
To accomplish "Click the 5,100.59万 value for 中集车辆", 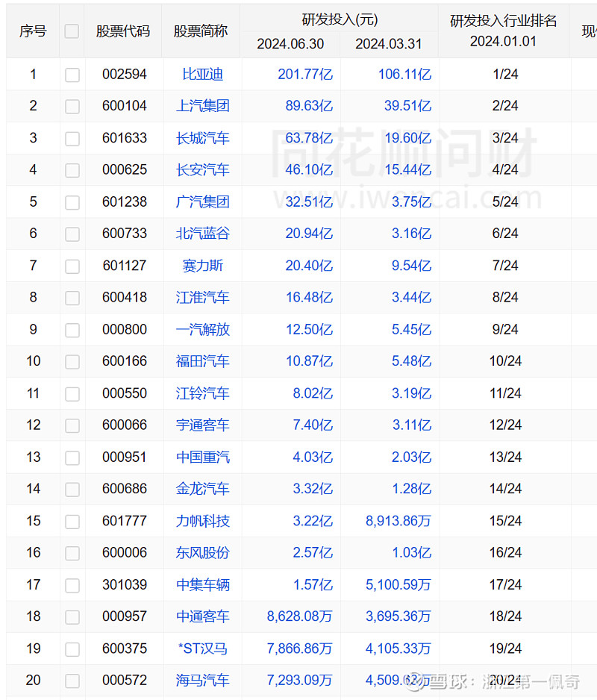I will (398, 585).
